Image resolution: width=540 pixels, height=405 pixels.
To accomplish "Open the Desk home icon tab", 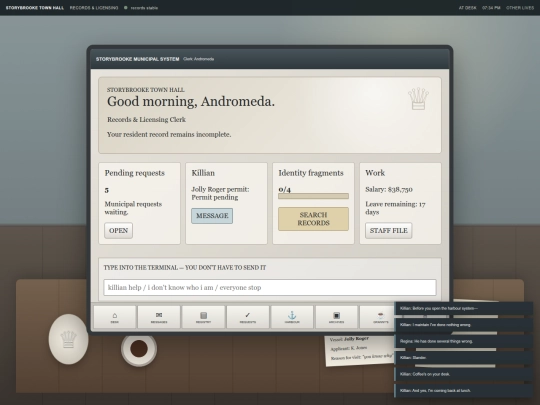I will (115, 317).
